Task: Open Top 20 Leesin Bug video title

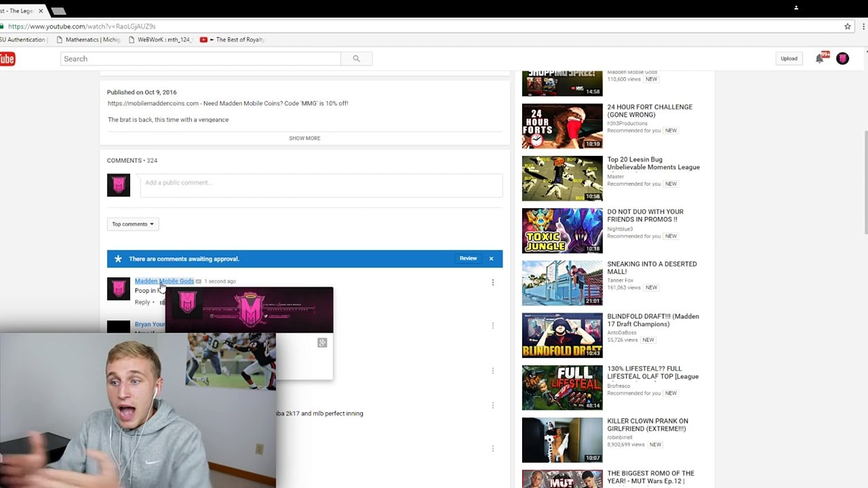Action: pos(653,163)
